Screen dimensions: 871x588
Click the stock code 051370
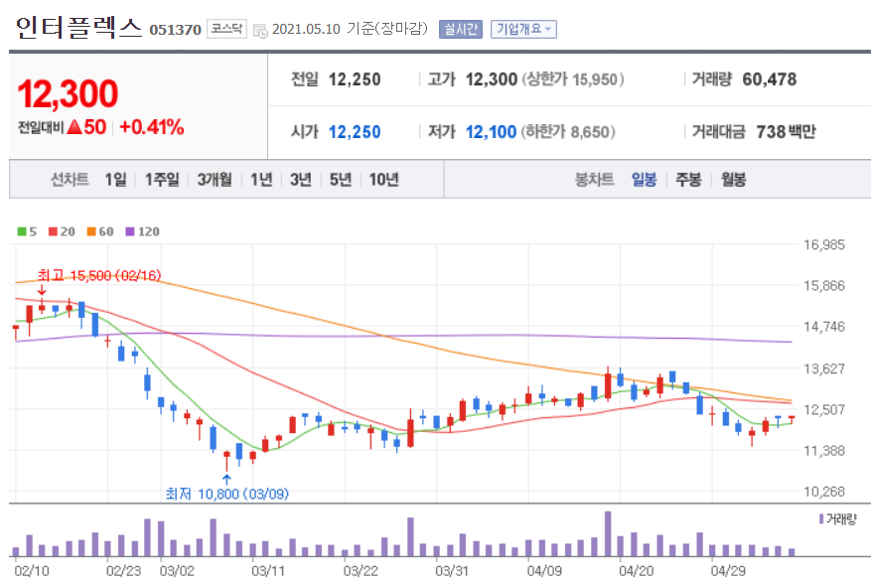175,30
